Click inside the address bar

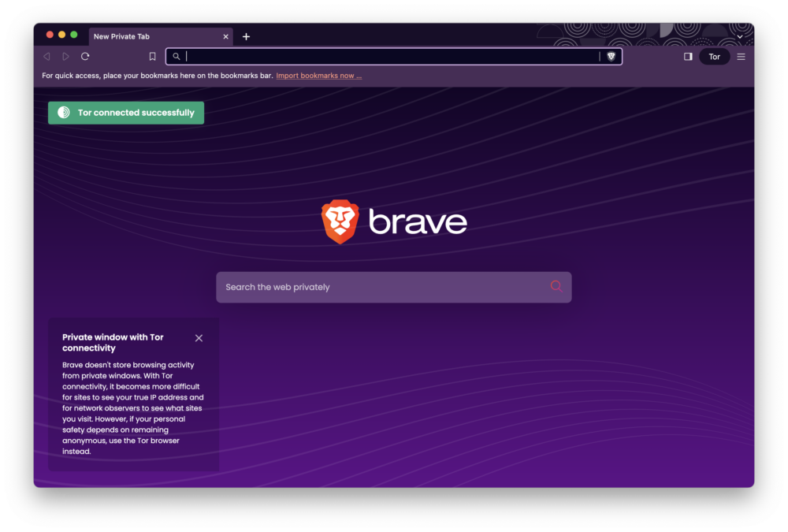pos(355,56)
